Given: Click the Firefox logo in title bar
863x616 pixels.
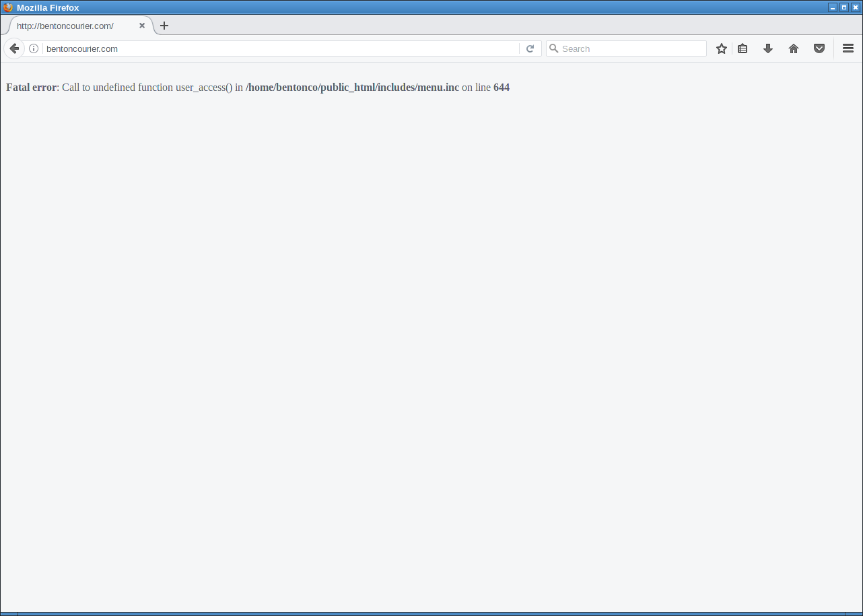Looking at the screenshot, I should point(8,7).
